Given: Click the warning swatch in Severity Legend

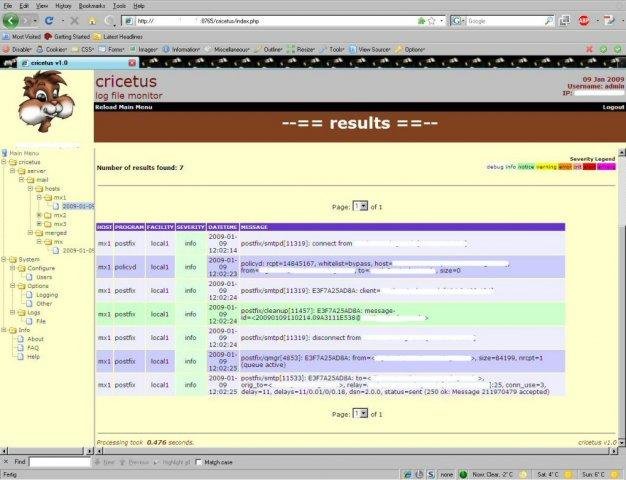Looking at the screenshot, I should pos(546,167).
